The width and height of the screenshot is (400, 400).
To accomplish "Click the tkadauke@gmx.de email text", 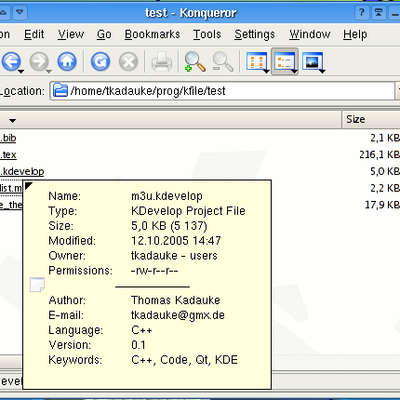I will coord(178,315).
